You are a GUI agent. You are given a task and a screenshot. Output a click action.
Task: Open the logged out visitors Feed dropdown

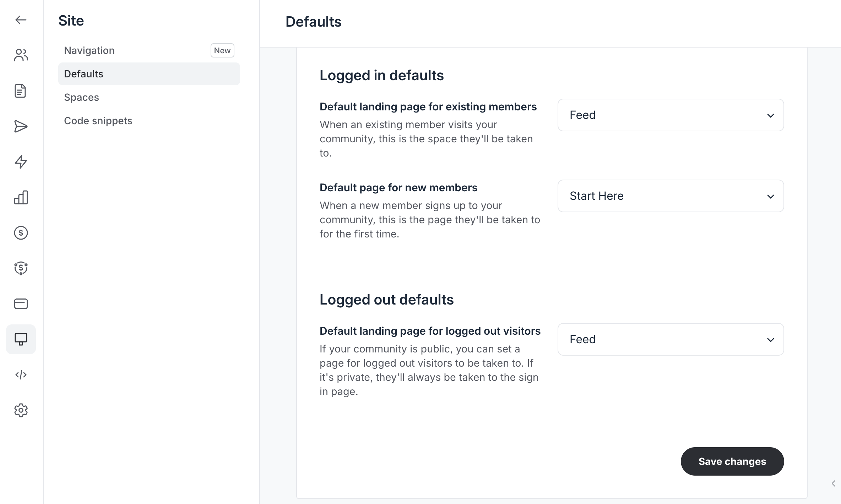coord(670,339)
